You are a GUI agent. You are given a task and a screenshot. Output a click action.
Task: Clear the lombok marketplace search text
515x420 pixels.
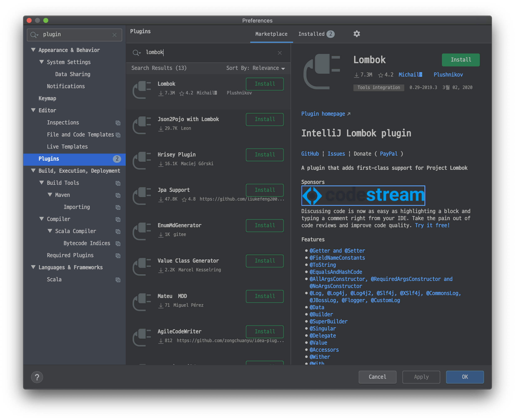tap(280, 53)
